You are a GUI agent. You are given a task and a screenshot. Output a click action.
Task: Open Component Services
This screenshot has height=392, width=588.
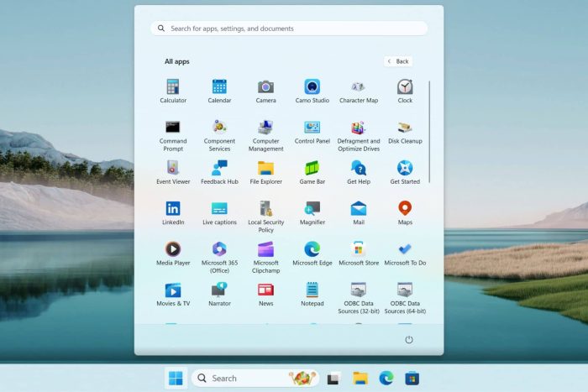click(x=219, y=136)
